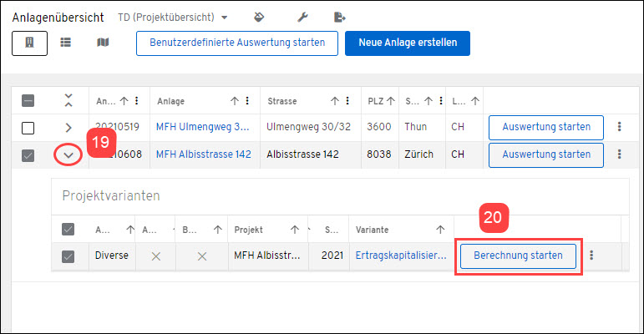Screen dimensions: 644x334
Task: Sort the Strasse column arrow
Action: click(x=335, y=101)
